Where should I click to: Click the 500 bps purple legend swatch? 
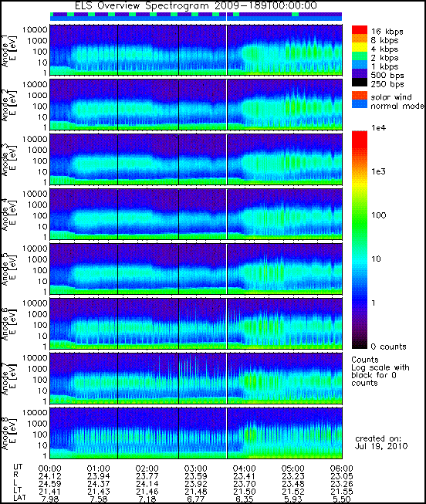360,73
